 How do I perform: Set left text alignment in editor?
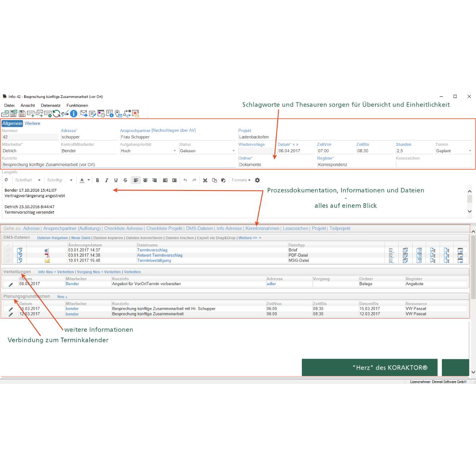tap(136, 180)
